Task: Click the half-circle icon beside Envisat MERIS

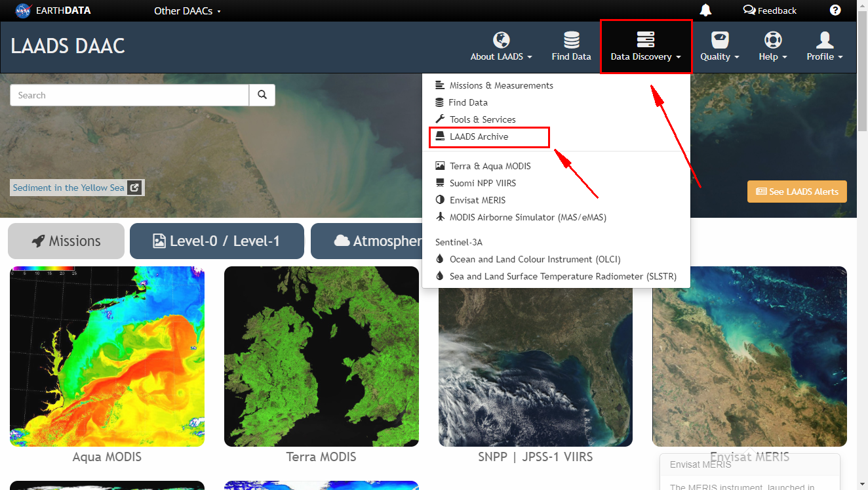Action: 440,200
